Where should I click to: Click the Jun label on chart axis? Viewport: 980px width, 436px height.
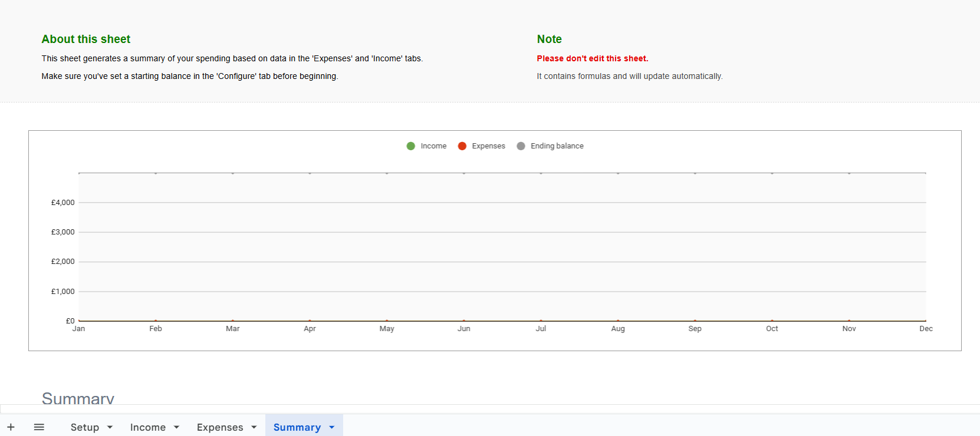464,329
